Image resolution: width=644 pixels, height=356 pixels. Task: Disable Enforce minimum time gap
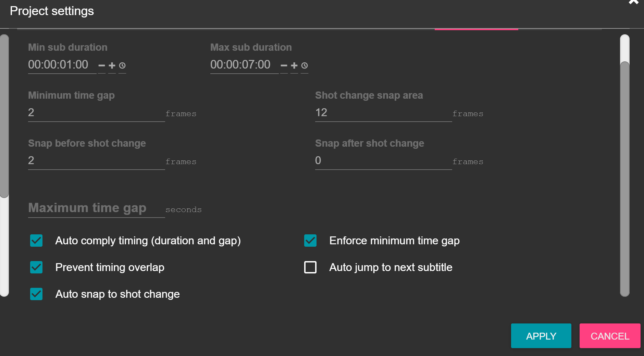click(x=310, y=241)
